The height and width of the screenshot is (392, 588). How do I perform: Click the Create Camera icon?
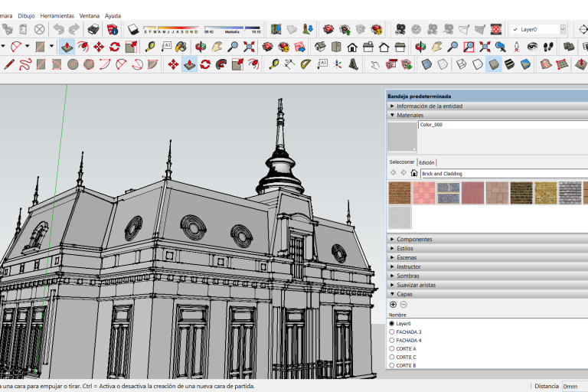click(400, 29)
